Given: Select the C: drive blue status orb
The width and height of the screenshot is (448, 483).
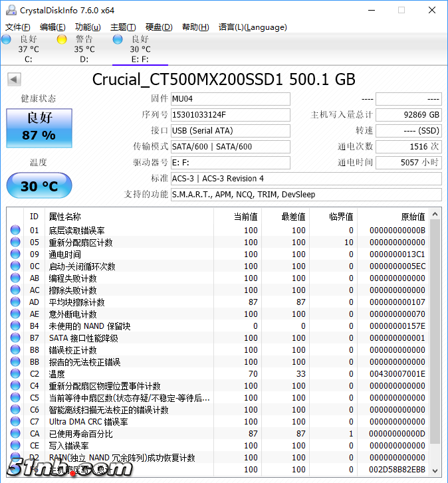Looking at the screenshot, I should tap(6, 39).
